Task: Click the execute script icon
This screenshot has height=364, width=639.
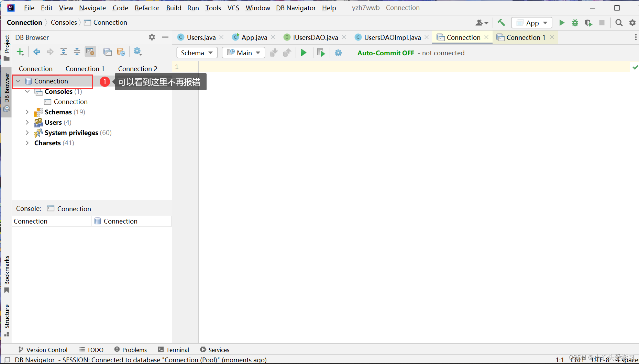Action: tap(321, 53)
